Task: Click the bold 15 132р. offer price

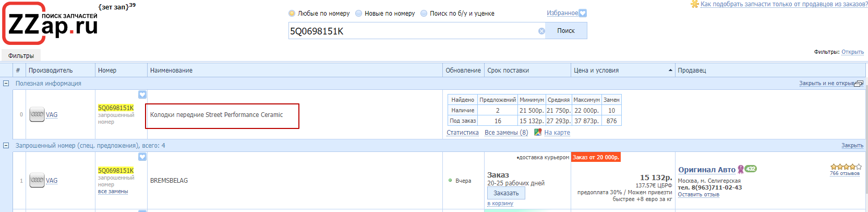Action: [656, 178]
